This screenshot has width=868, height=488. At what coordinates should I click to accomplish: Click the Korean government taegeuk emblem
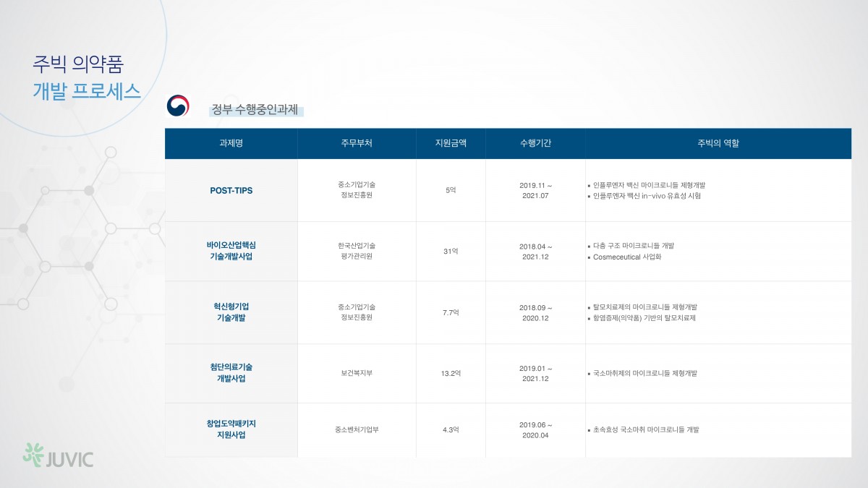177,106
